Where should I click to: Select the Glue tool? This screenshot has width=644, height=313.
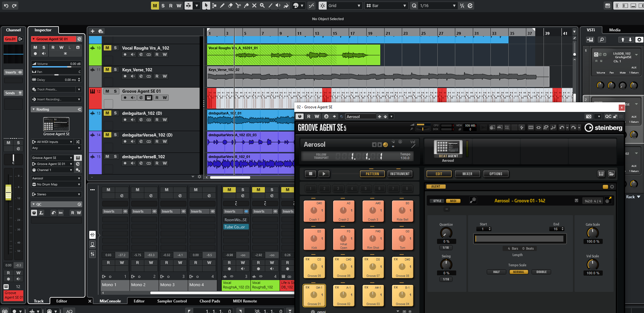pos(246,5)
